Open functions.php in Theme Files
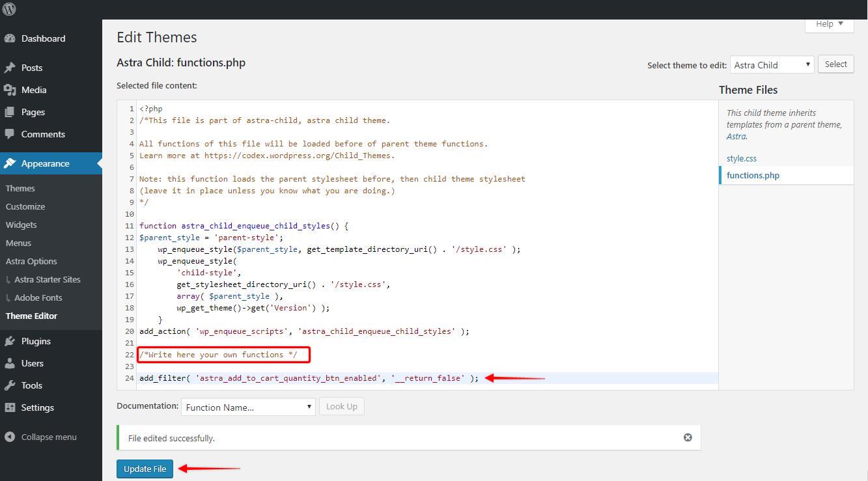868x481 pixels. point(753,175)
